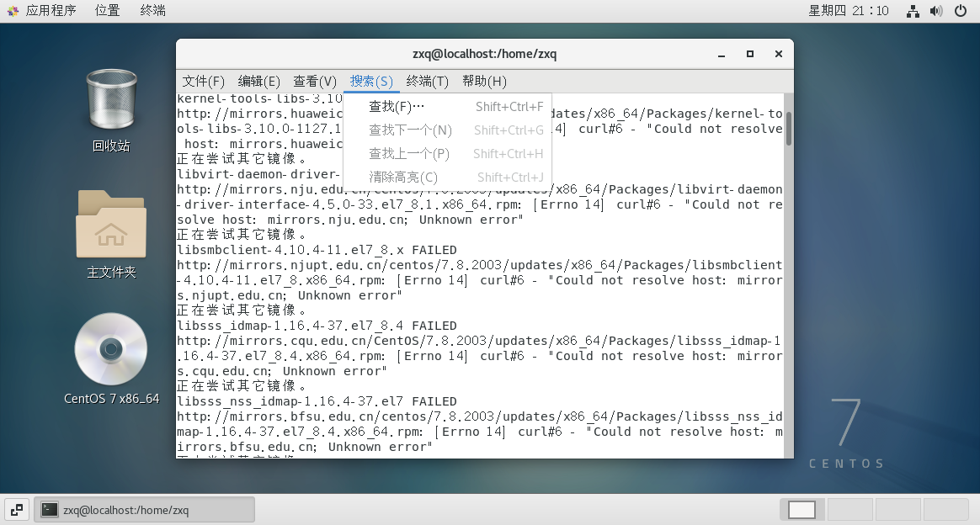Open the 回收站 trash icon on desktop

110,104
